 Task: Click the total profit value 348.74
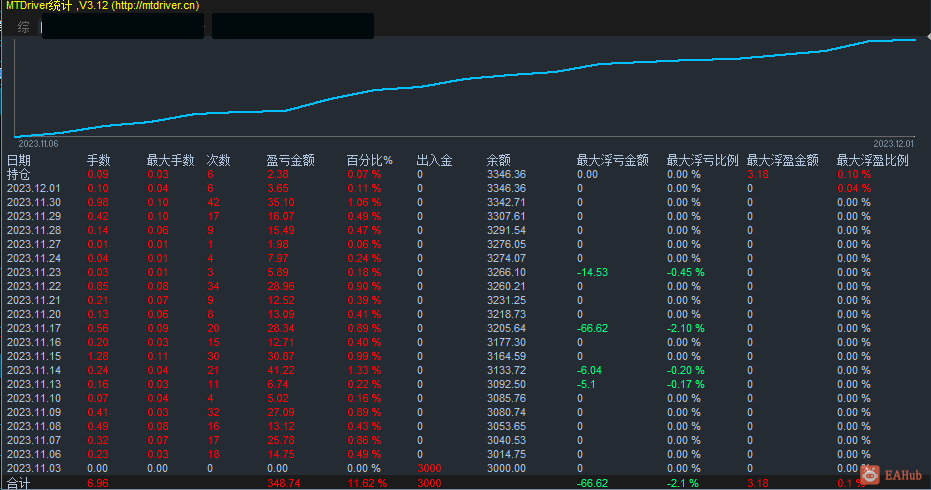tap(284, 483)
